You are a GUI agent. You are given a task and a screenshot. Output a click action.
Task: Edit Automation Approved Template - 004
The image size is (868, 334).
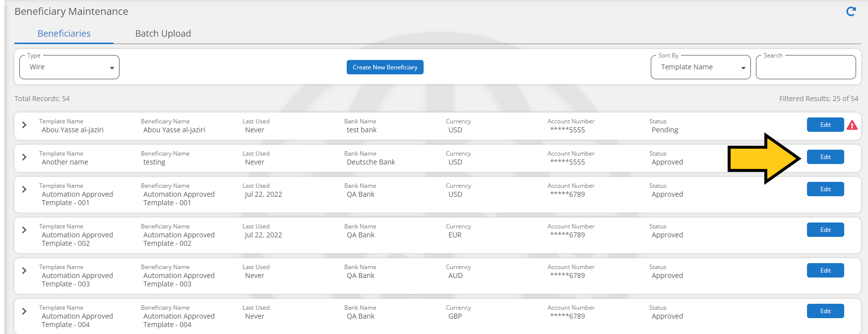pyautogui.click(x=825, y=311)
